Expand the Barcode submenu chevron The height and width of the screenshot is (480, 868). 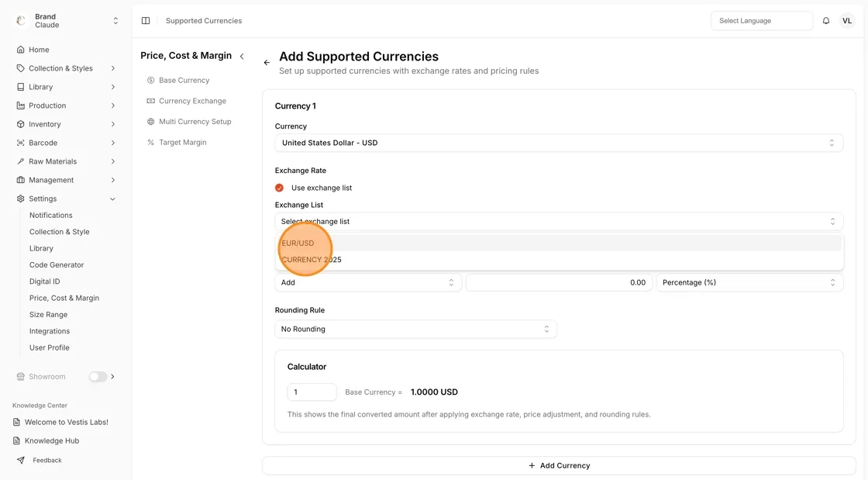(113, 143)
